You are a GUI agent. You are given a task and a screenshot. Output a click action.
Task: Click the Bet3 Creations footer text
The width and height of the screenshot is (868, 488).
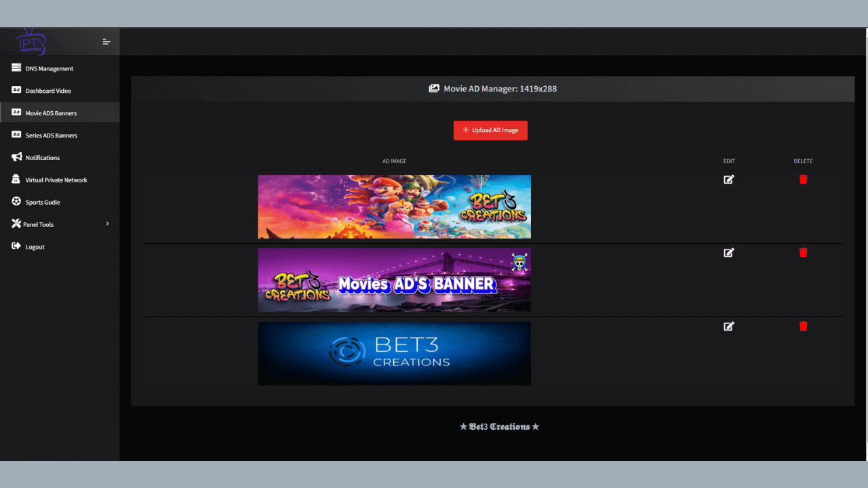point(500,426)
